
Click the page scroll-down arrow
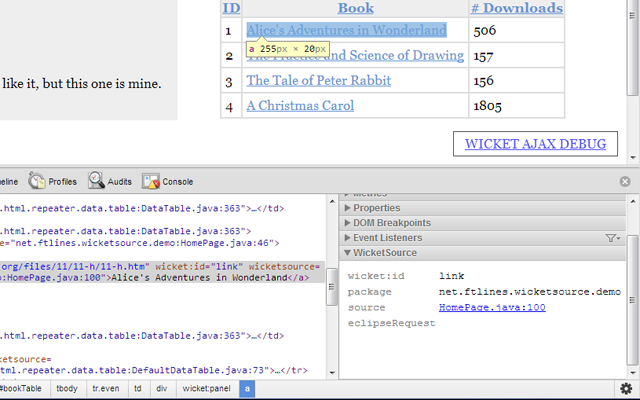tap(633, 157)
